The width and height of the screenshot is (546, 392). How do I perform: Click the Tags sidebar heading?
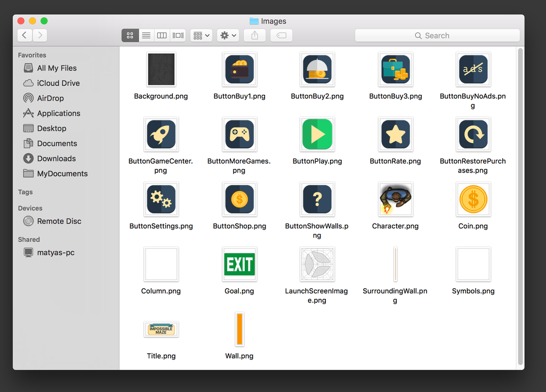(26, 192)
